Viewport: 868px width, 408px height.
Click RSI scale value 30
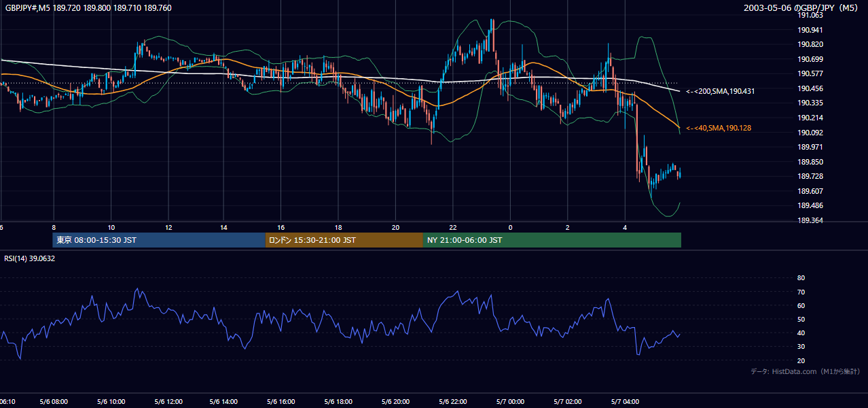pyautogui.click(x=801, y=347)
